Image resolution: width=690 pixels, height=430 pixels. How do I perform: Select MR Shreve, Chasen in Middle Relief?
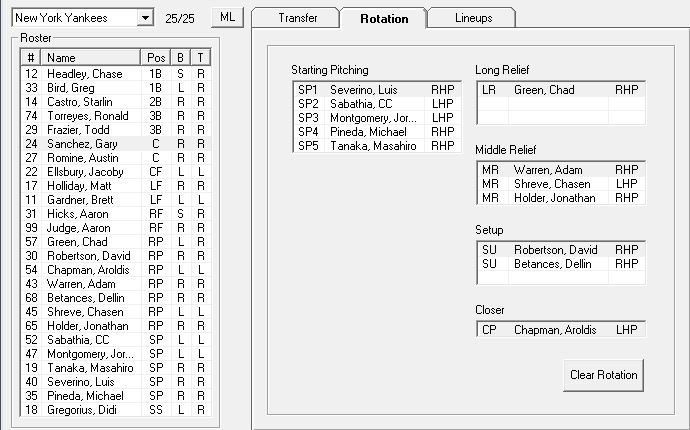click(x=561, y=184)
